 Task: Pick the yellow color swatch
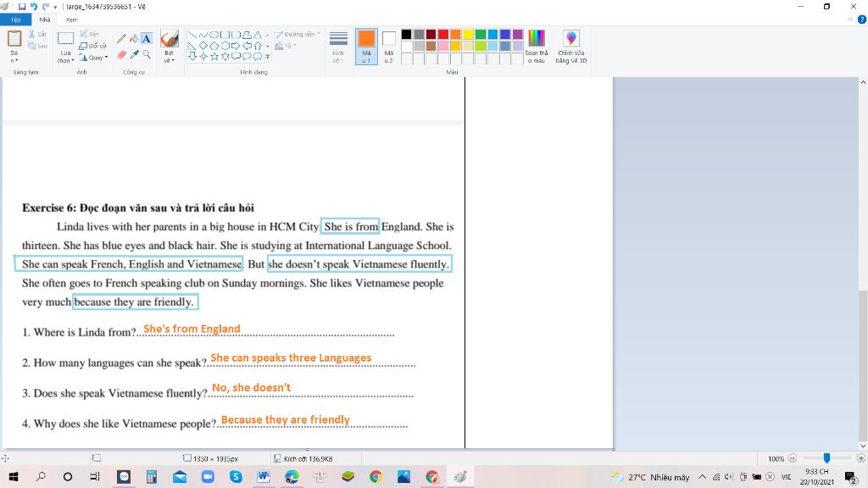468,34
